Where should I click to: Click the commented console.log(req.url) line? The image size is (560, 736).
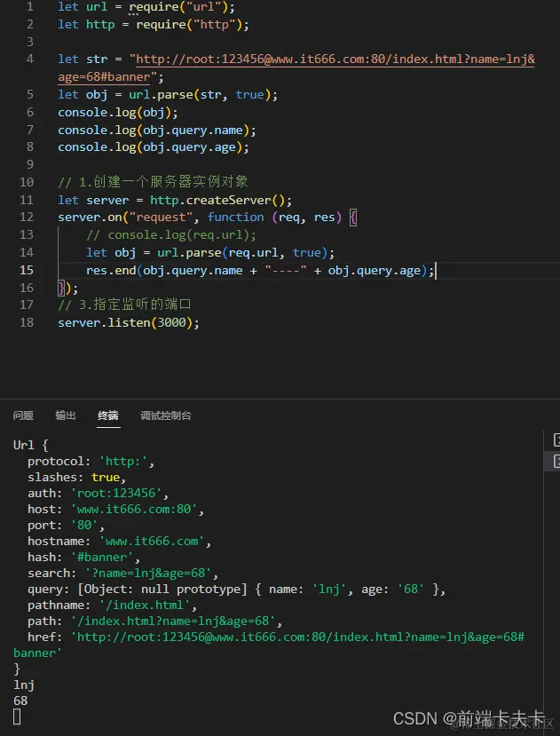pyautogui.click(x=171, y=234)
